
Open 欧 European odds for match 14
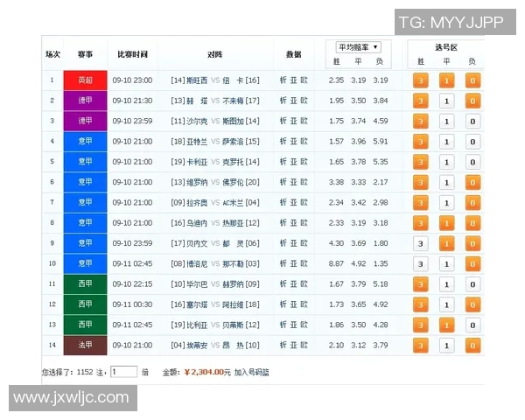pyautogui.click(x=304, y=345)
